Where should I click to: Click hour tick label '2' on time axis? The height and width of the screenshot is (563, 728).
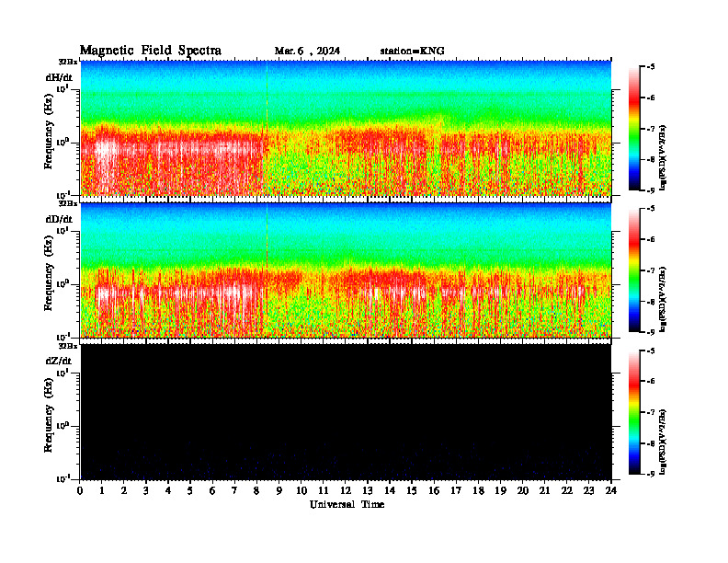tap(124, 490)
